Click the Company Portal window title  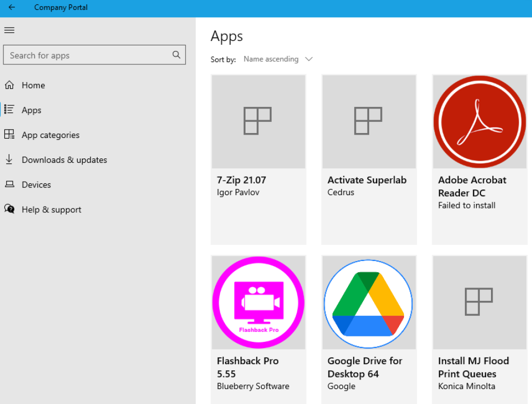[61, 7]
